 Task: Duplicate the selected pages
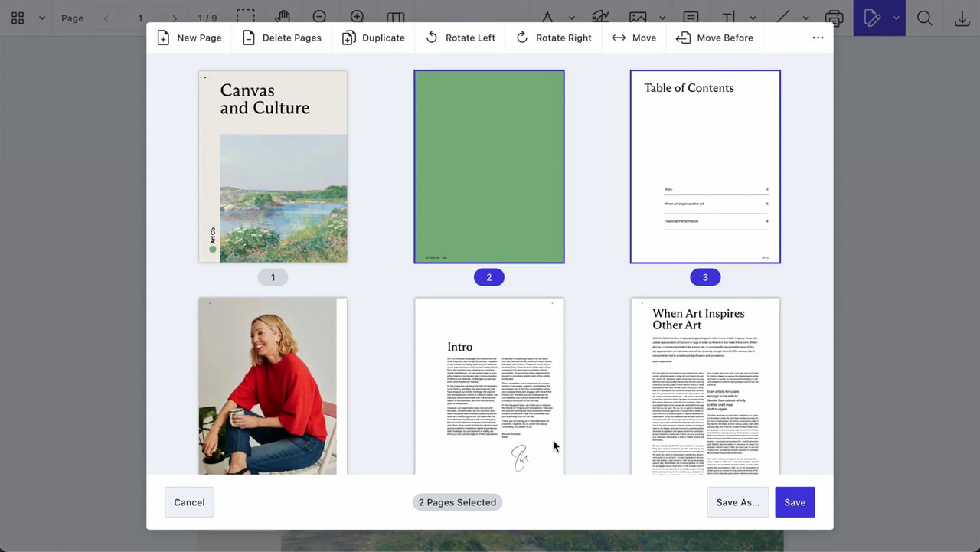[374, 38]
